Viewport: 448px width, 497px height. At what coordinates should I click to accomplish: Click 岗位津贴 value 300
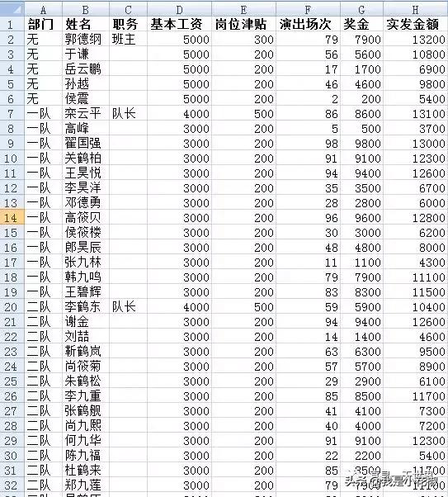(x=243, y=40)
